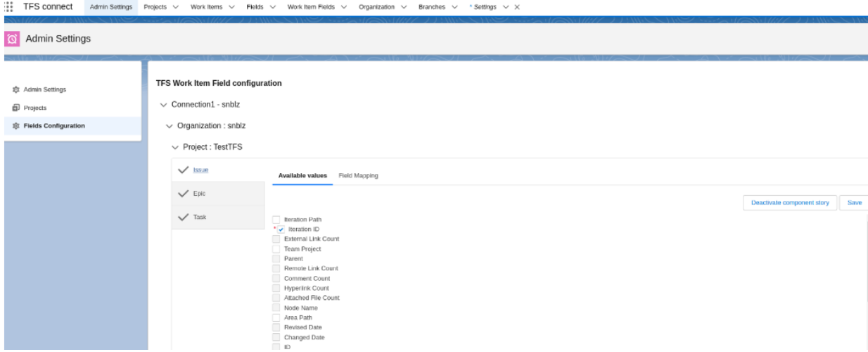Select the unsaved Settings navigation tab
This screenshot has width=868, height=352.
pos(484,6)
